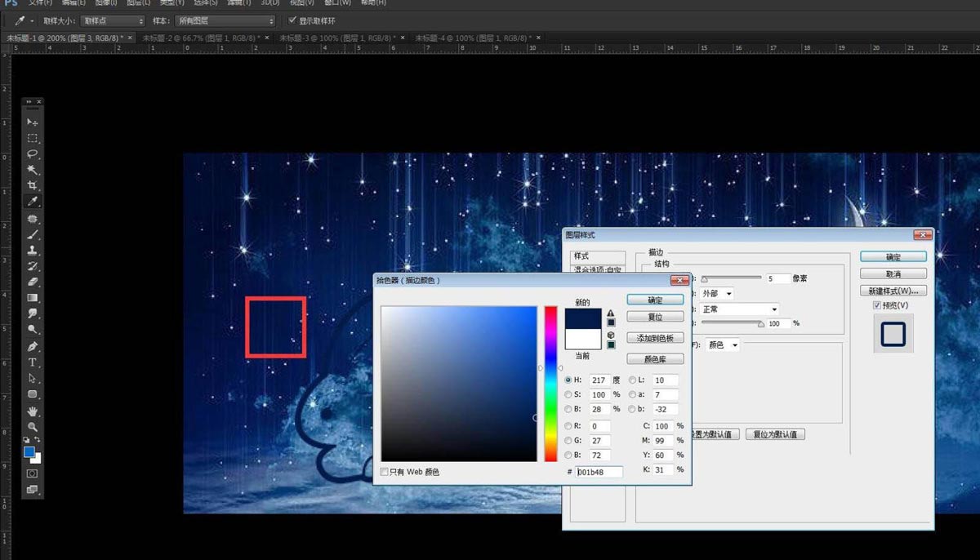Swap foreground and background colors

coord(38,440)
